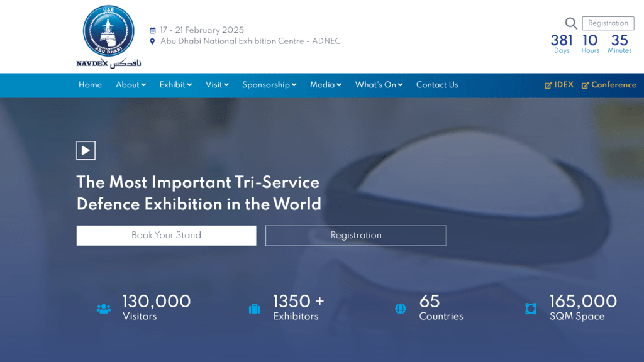Viewport: 644px width, 362px height.
Task: Click the Registration button in the hero banner
Action: click(x=356, y=236)
